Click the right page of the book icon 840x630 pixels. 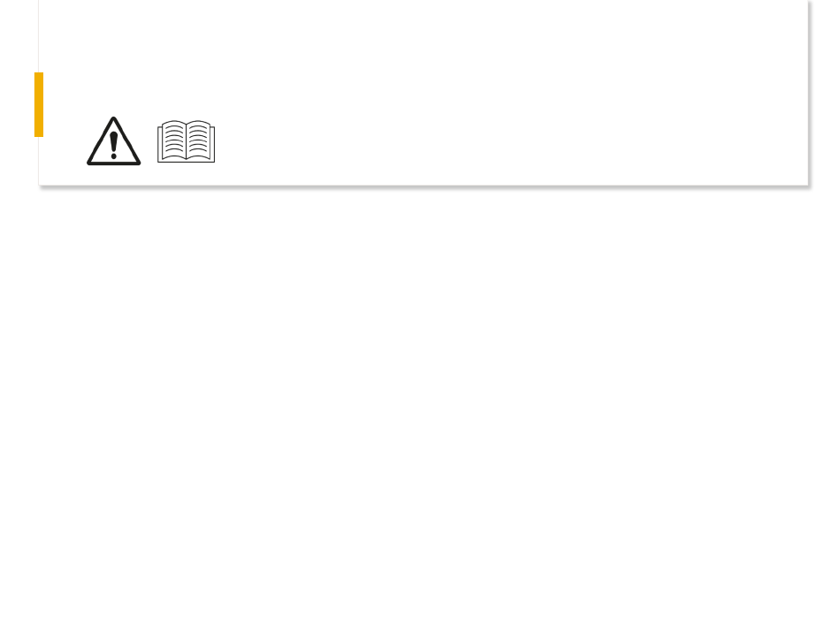199,140
